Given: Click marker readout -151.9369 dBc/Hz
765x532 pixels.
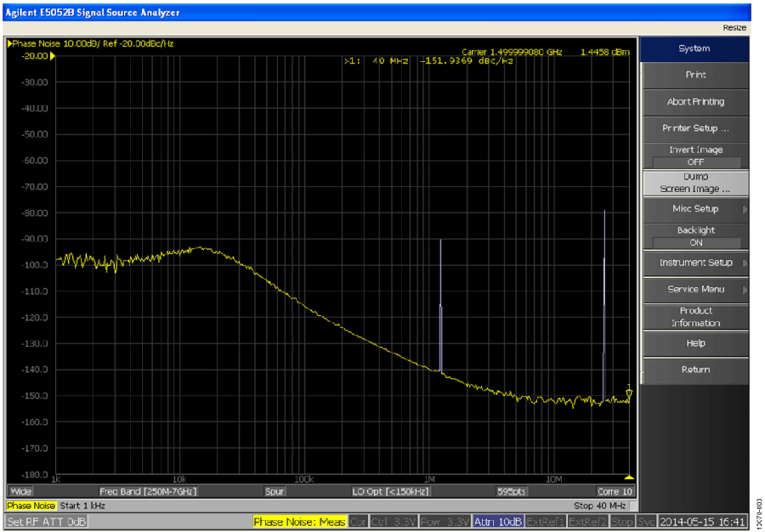Looking at the screenshot, I should pos(466,61).
